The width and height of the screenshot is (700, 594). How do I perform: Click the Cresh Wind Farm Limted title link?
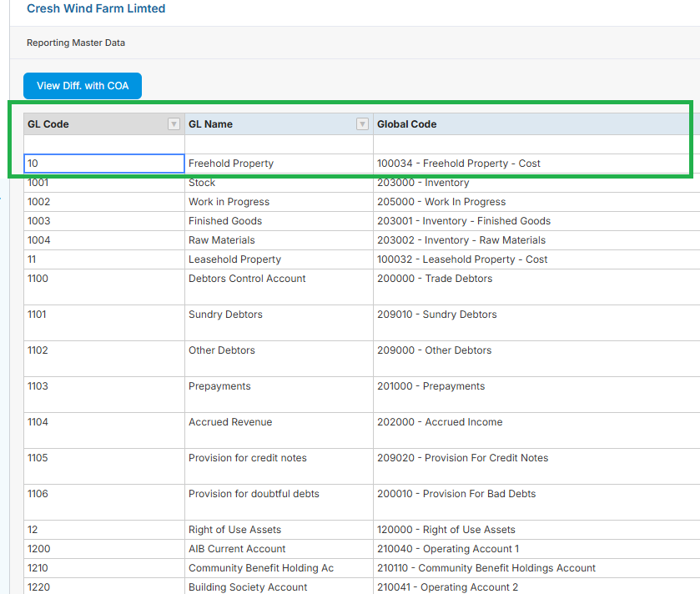tap(96, 8)
